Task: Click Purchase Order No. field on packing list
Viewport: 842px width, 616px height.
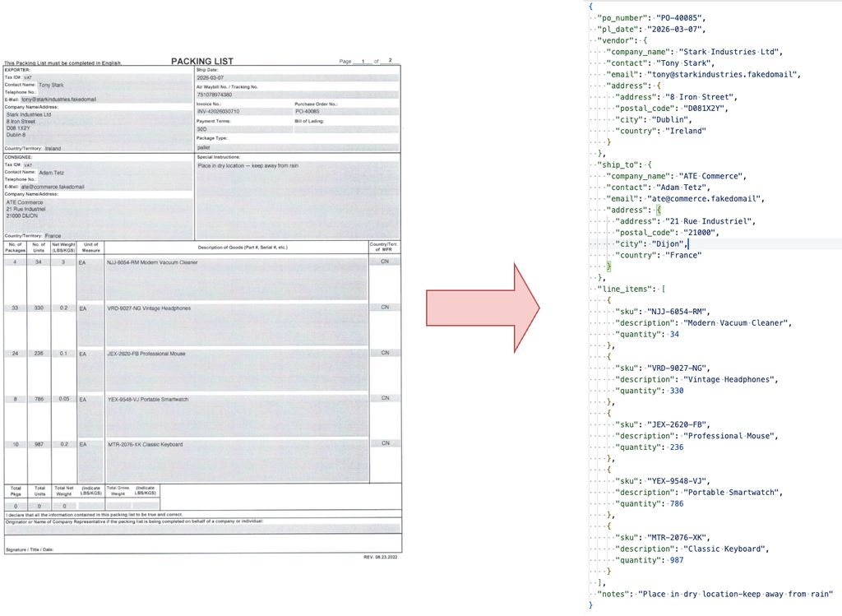Action: tap(346, 112)
